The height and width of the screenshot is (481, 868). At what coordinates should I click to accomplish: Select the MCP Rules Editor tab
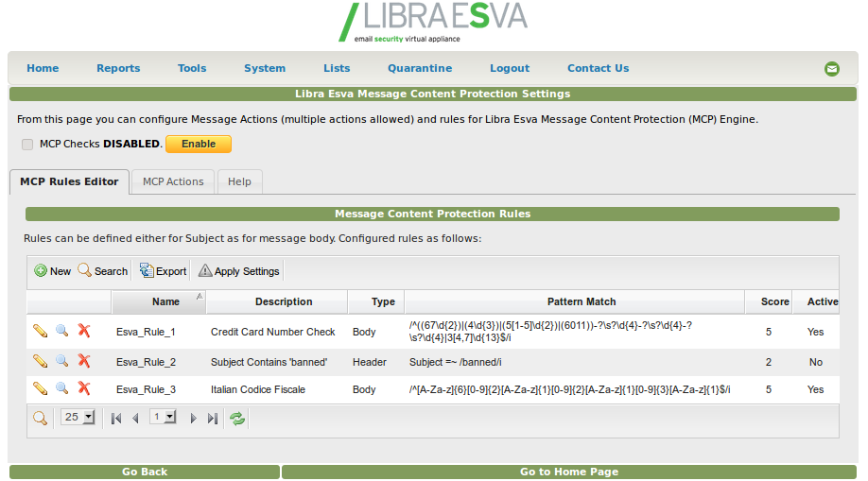click(x=69, y=181)
